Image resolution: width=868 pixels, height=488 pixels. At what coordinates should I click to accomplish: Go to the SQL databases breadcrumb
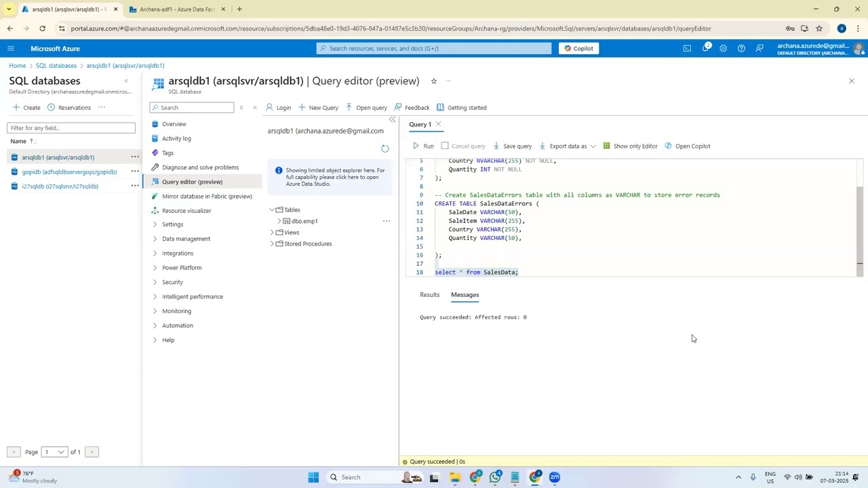pyautogui.click(x=56, y=66)
